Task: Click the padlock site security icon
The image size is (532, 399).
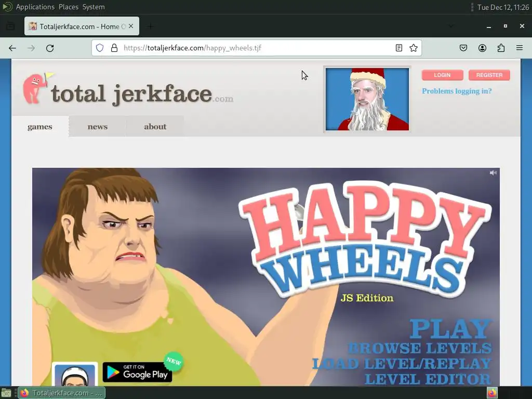Action: [114, 48]
